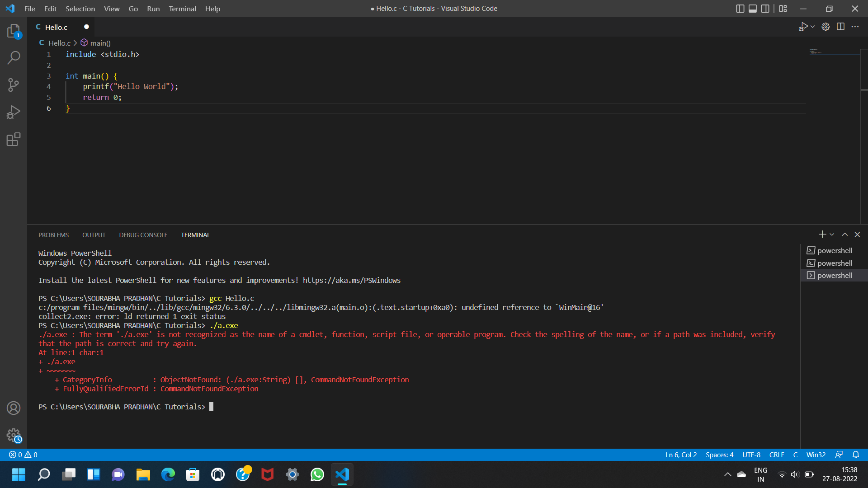
Task: Click the Accounts icon in activity bar
Action: tap(14, 408)
